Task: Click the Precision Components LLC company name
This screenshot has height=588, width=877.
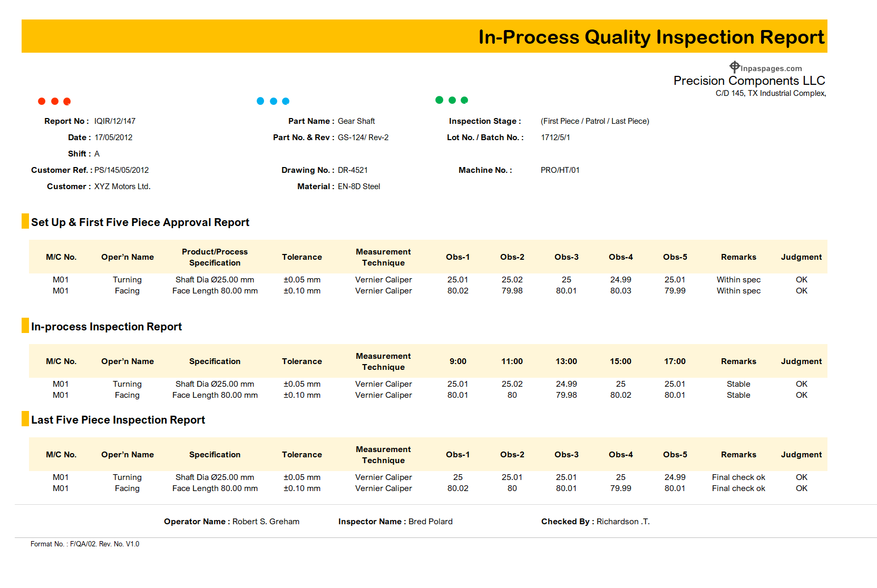Action: (749, 81)
